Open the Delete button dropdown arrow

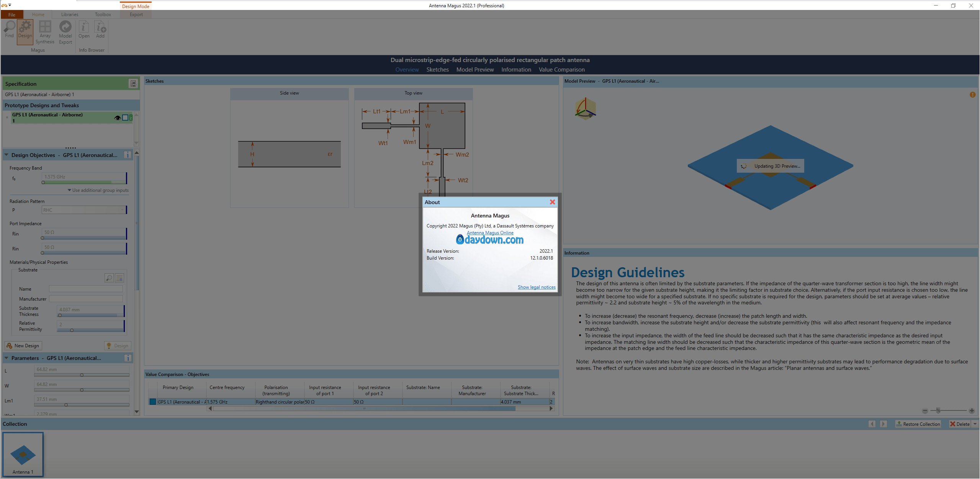click(x=975, y=424)
